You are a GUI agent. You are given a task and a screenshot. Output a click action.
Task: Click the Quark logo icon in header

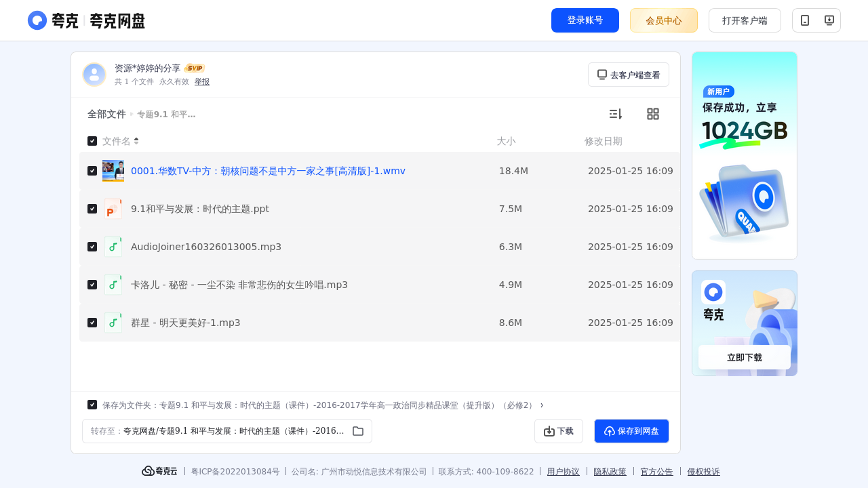(x=37, y=20)
